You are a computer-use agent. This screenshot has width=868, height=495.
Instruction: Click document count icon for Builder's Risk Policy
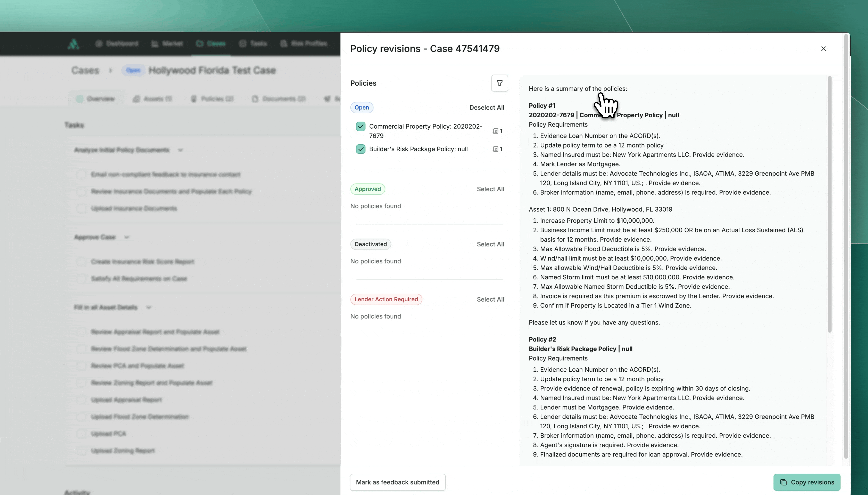click(x=495, y=149)
